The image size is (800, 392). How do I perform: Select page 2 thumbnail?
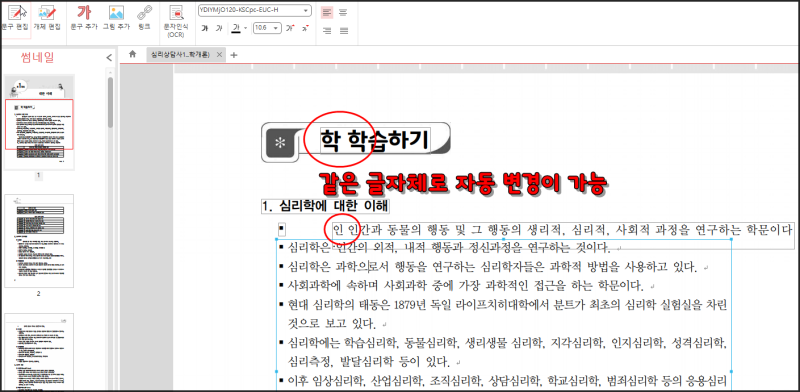coord(39,241)
